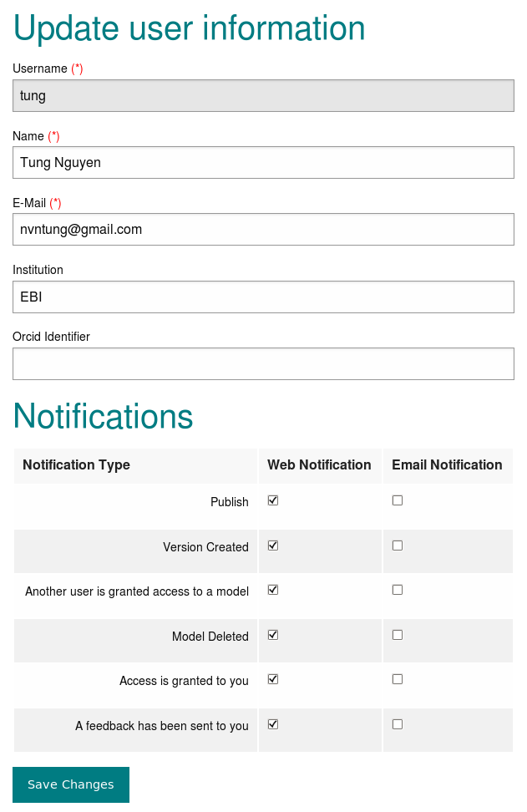Disable web notification for model access granted

coord(272,589)
